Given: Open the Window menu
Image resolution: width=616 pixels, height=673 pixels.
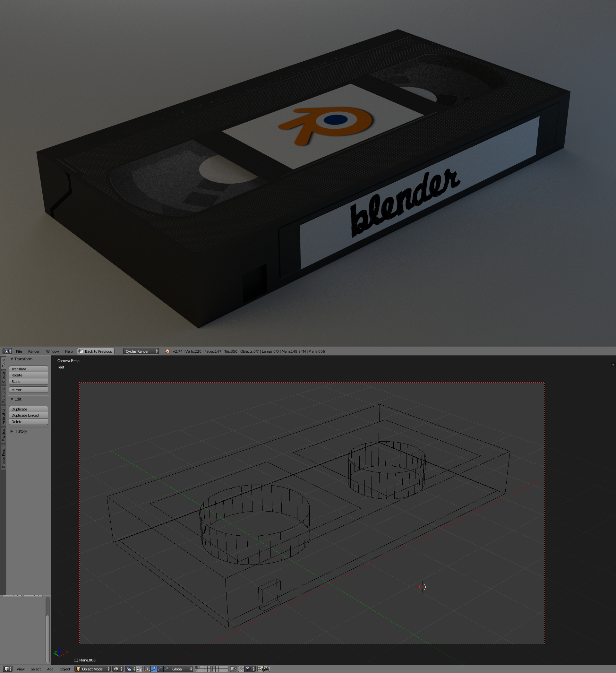Looking at the screenshot, I should pos(52,351).
